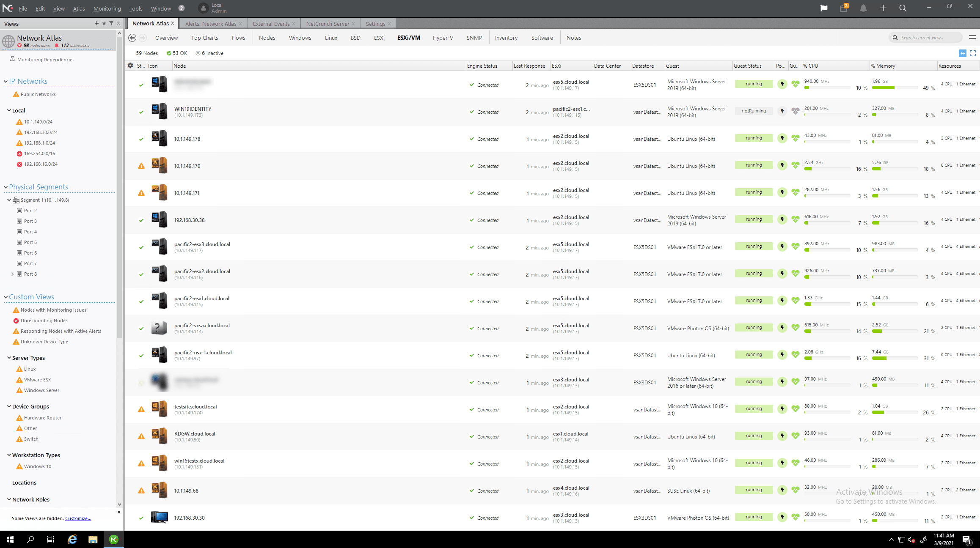Toggle the 6 Inactive status filter
This screenshot has height=548, width=980.
coord(209,53)
